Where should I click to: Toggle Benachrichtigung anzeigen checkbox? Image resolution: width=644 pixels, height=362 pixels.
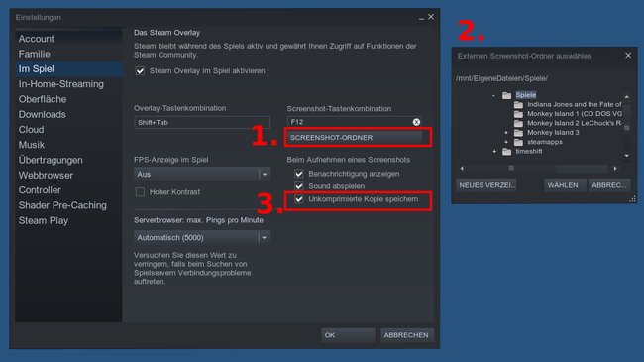coord(299,174)
